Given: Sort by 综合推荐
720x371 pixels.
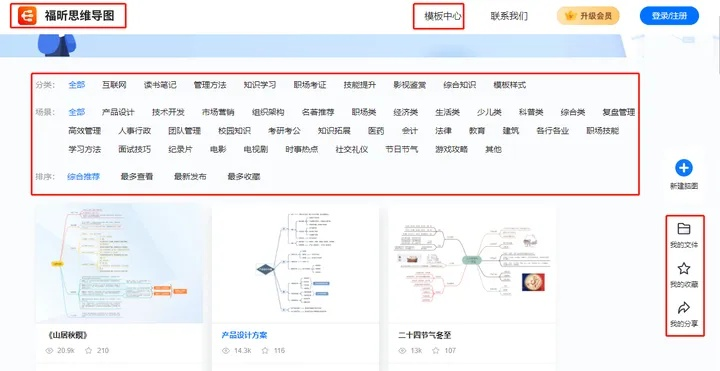Looking at the screenshot, I should 84,176.
